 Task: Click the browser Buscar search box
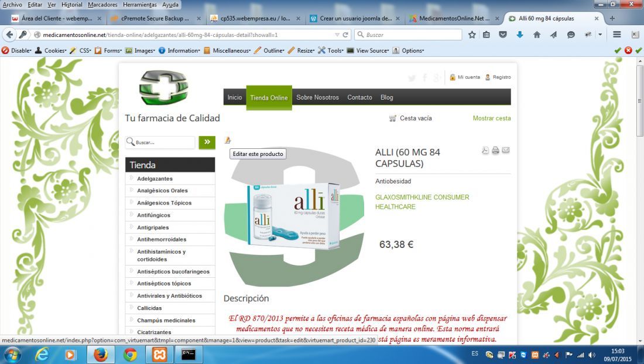408,35
